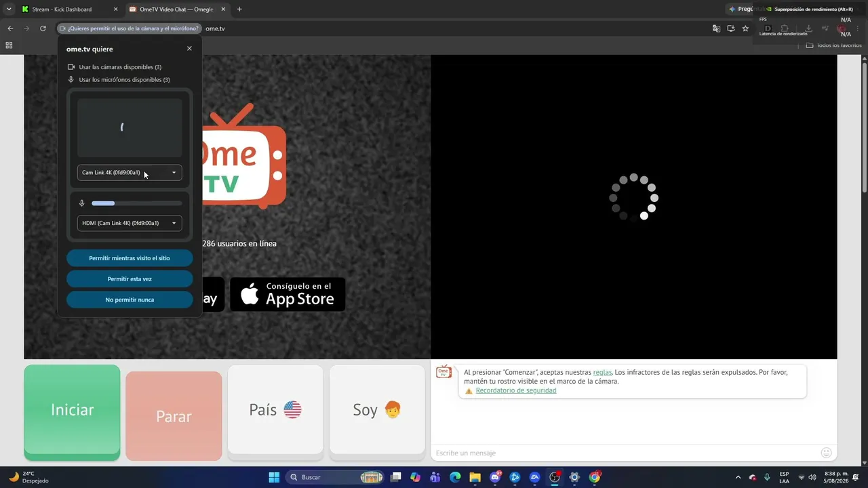Viewport: 868px width, 488px height.
Task: Click the red Parar button
Action: [x=174, y=416]
